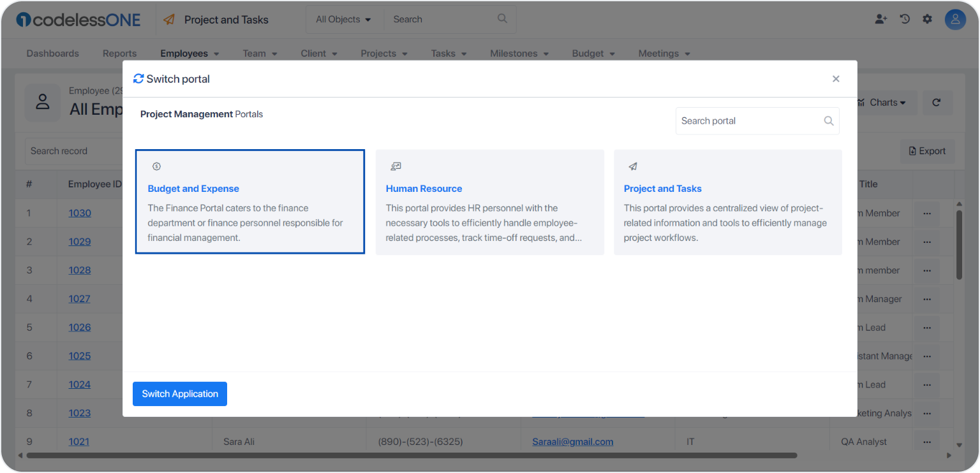Viewport: 980px width, 473px height.
Task: Open row 5 more options ellipsis
Action: pyautogui.click(x=927, y=328)
